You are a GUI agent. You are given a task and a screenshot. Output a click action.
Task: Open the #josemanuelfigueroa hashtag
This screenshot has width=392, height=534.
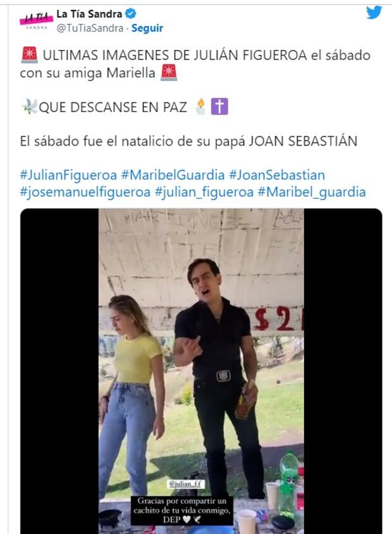pos(85,192)
